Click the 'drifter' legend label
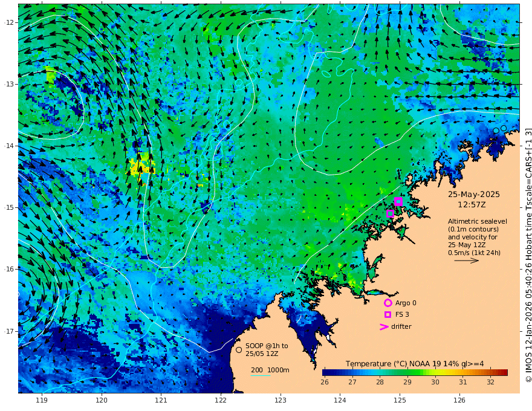The width and height of the screenshot is (532, 411). 401,326
